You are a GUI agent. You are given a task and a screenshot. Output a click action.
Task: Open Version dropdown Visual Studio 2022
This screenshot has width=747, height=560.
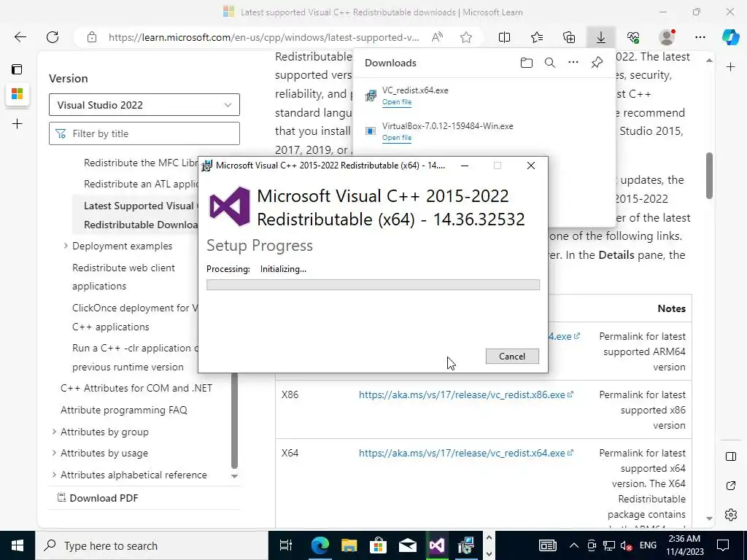144,105
